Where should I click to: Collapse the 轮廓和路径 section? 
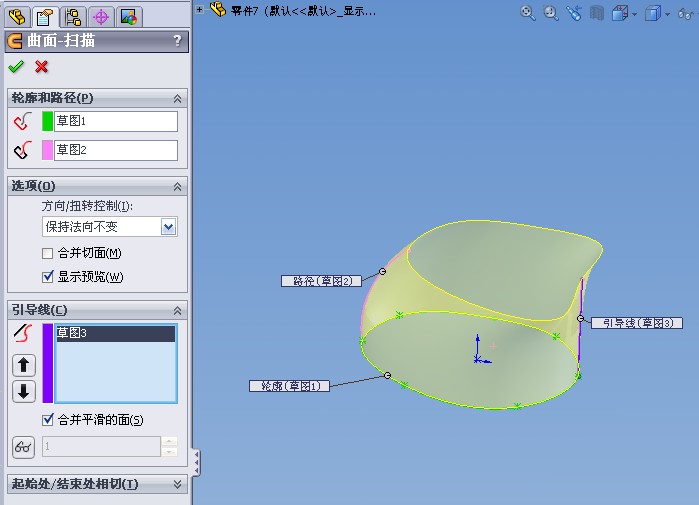(x=177, y=99)
